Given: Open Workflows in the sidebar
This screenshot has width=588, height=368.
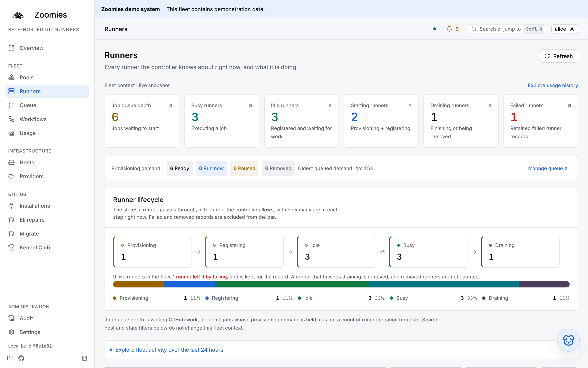Looking at the screenshot, I should pos(47,119).
